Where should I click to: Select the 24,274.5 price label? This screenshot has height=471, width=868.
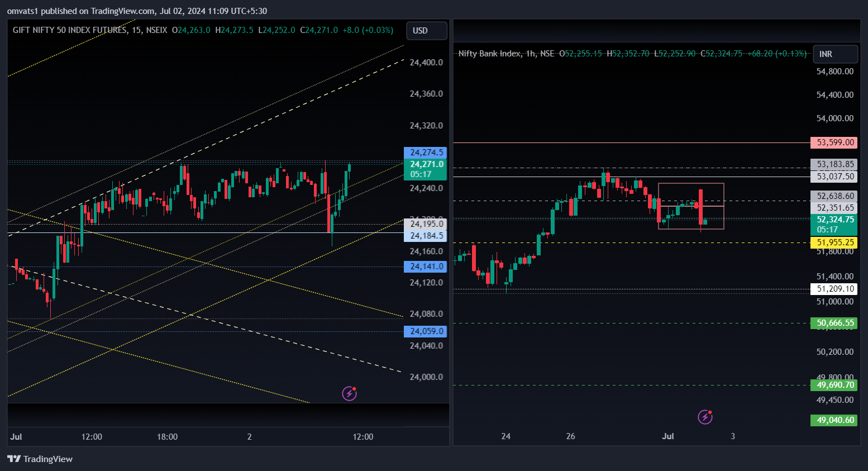pos(425,153)
